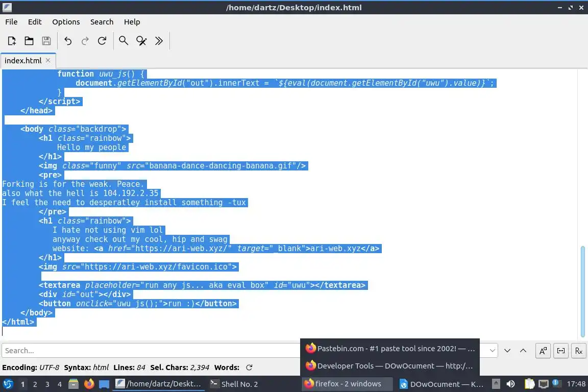Image resolution: width=588 pixels, height=392 pixels.
Task: Click the 'I hate not using vim lol' line
Action: click(108, 230)
